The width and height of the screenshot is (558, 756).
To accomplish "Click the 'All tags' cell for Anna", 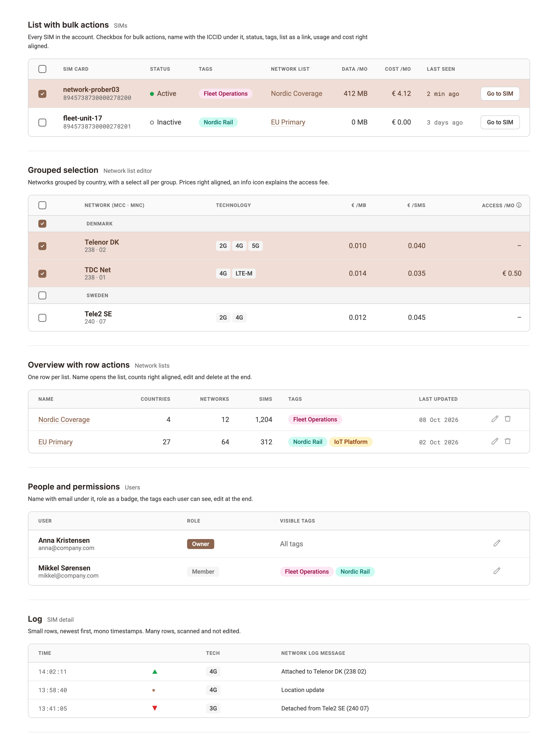I will point(291,544).
